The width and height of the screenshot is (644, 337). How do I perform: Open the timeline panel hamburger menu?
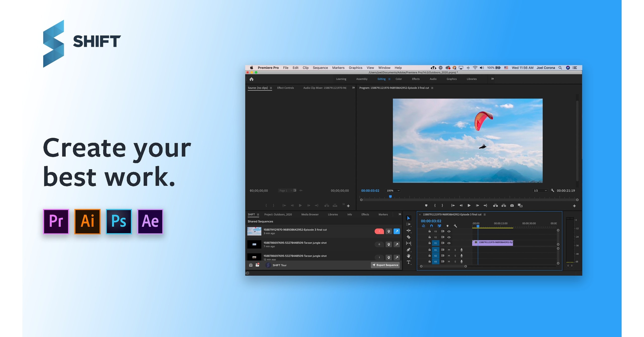click(485, 215)
